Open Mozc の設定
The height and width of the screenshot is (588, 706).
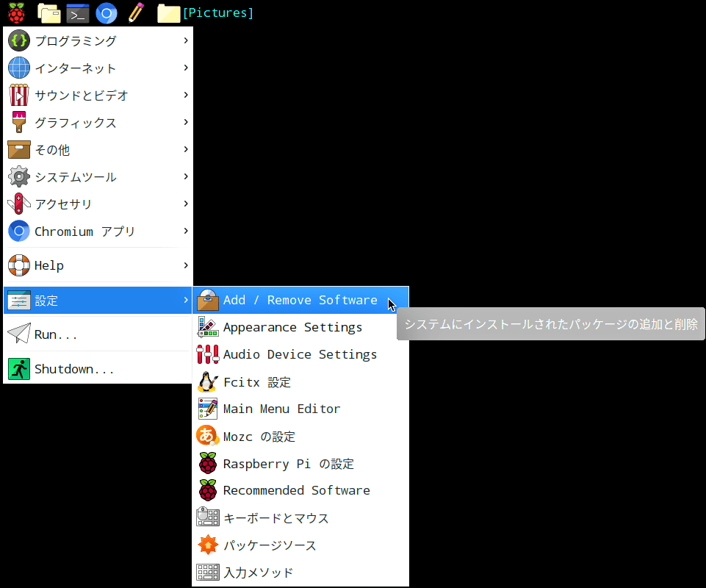click(300, 436)
